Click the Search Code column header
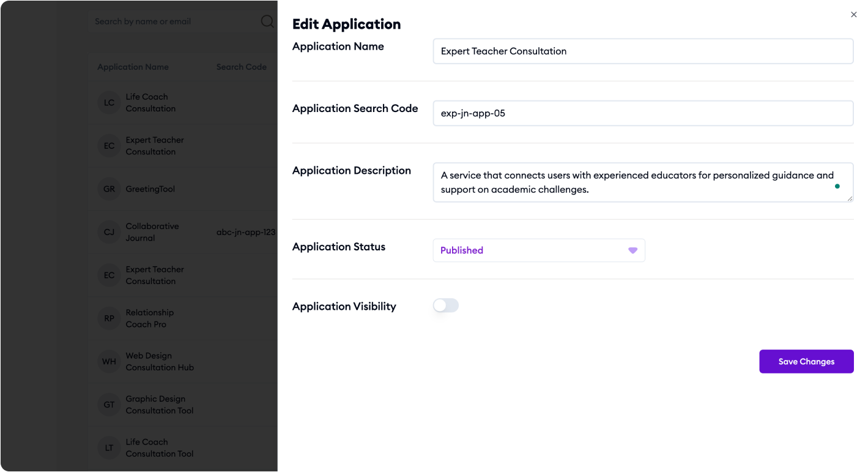This screenshot has height=472, width=868. pyautogui.click(x=242, y=67)
